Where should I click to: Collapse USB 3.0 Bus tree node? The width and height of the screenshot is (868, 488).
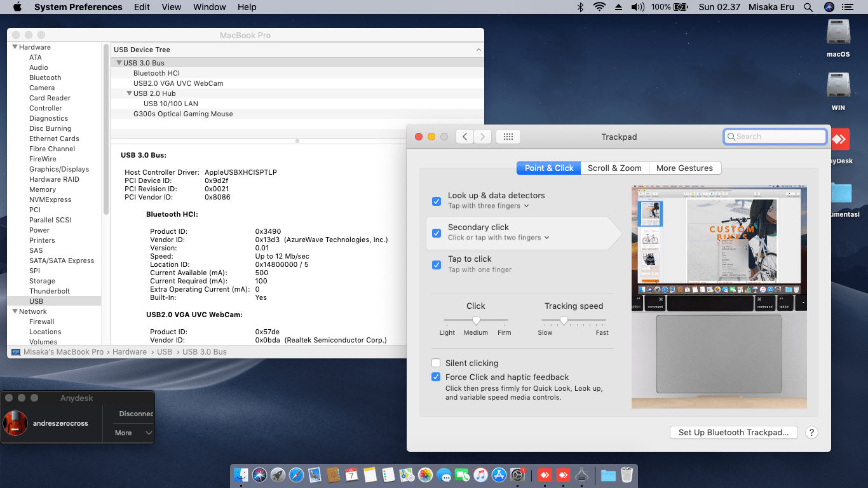click(119, 63)
